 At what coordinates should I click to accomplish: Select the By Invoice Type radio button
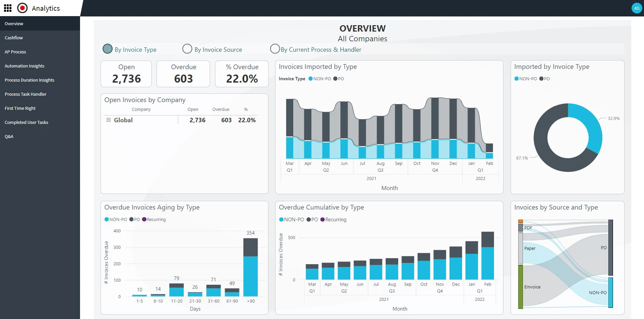pos(107,49)
